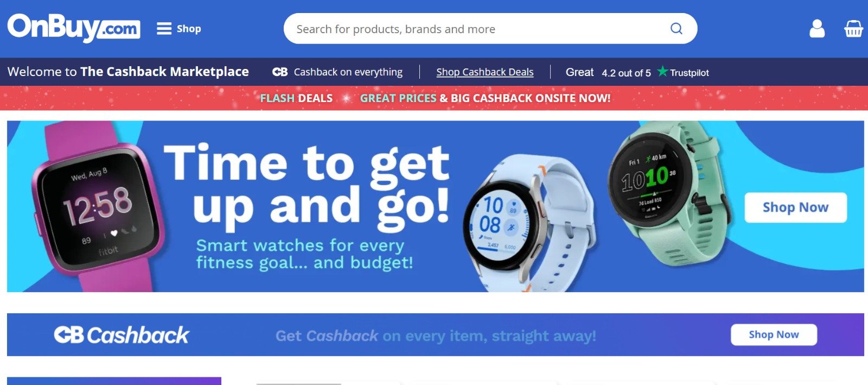Click the FLASH DEALS promo text
Image resolution: width=868 pixels, height=385 pixels.
click(296, 98)
